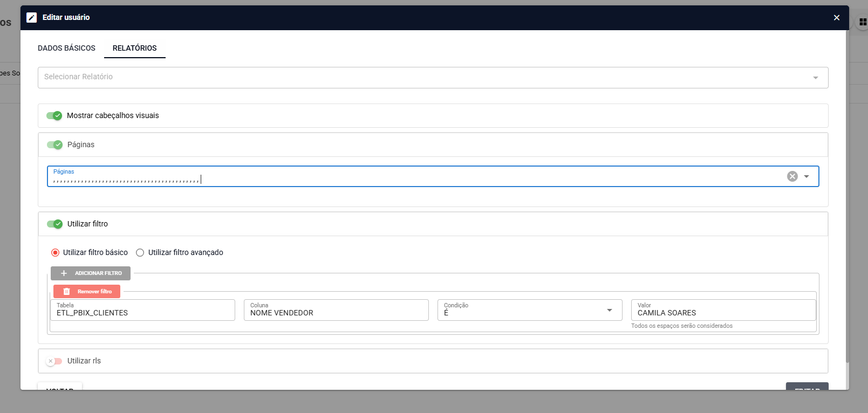Expand the Páginas dropdown arrow
The height and width of the screenshot is (413, 868).
click(807, 176)
